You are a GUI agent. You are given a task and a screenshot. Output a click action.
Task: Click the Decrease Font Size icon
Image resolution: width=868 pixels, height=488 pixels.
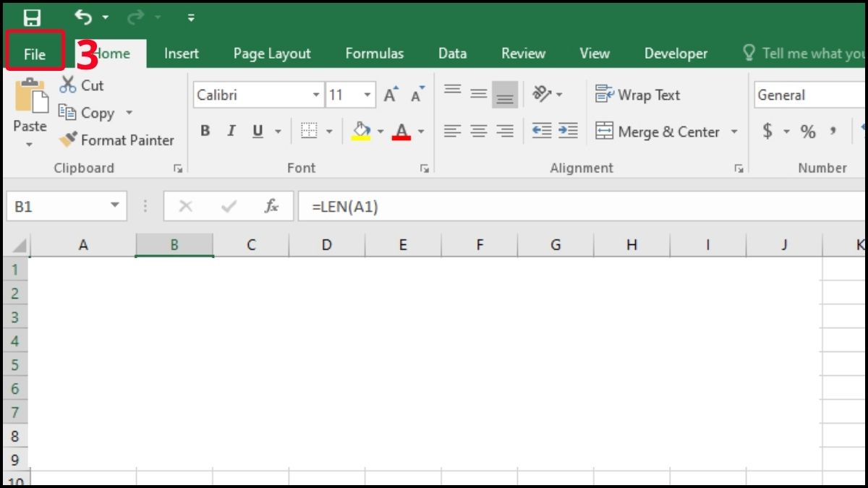417,95
